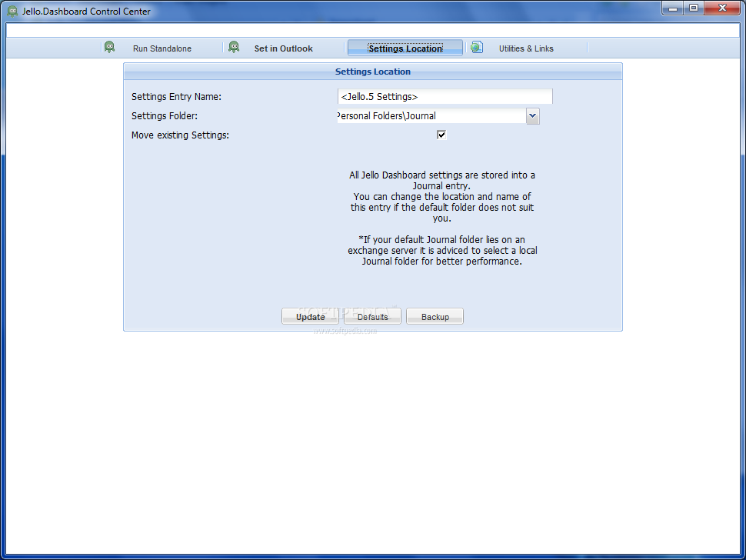Expand the Settings Folder dropdown arrow
Image resolution: width=746 pixels, height=560 pixels.
coord(533,116)
